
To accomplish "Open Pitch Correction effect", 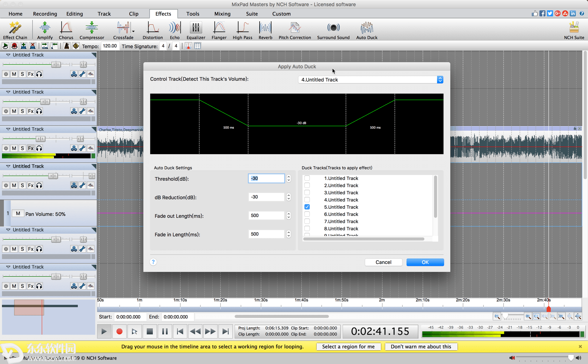I will tap(295, 30).
